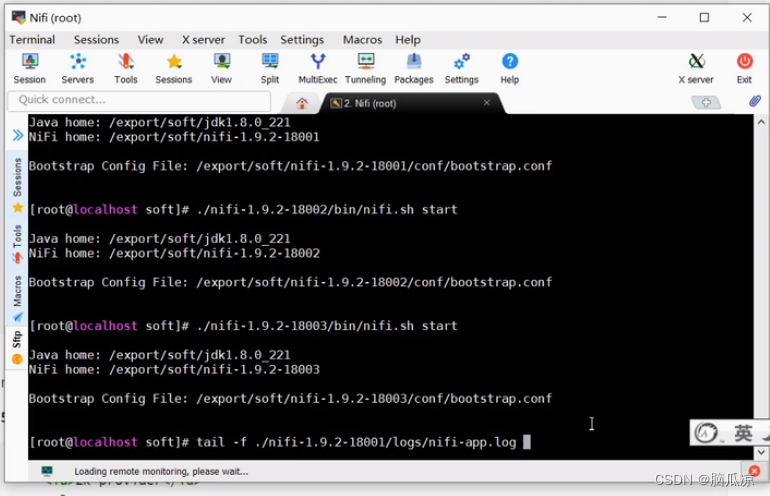Image resolution: width=770 pixels, height=496 pixels.
Task: Click the MobaXterm window title icon
Action: tap(18, 18)
